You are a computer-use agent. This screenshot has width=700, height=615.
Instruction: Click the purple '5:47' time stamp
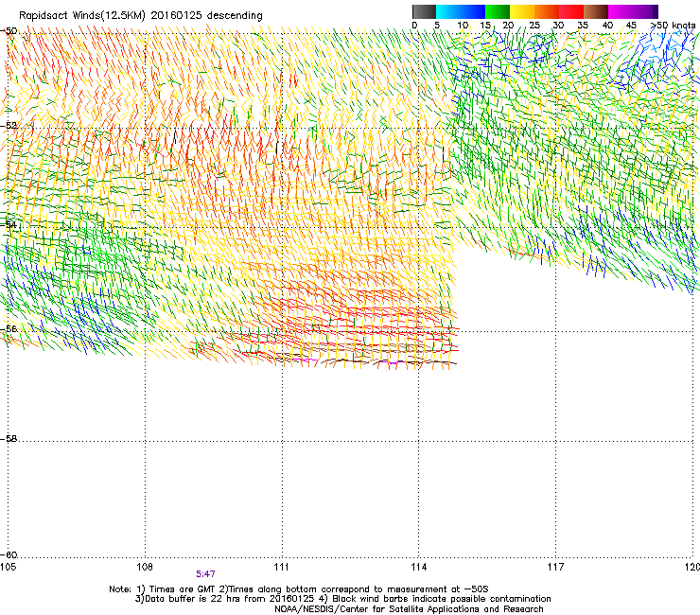pos(206,574)
